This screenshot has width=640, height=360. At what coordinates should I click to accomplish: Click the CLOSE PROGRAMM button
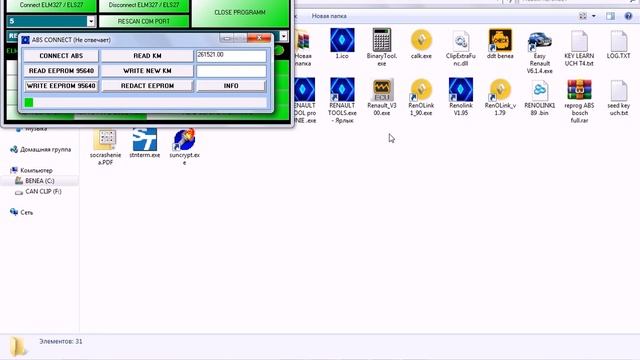pos(240,13)
